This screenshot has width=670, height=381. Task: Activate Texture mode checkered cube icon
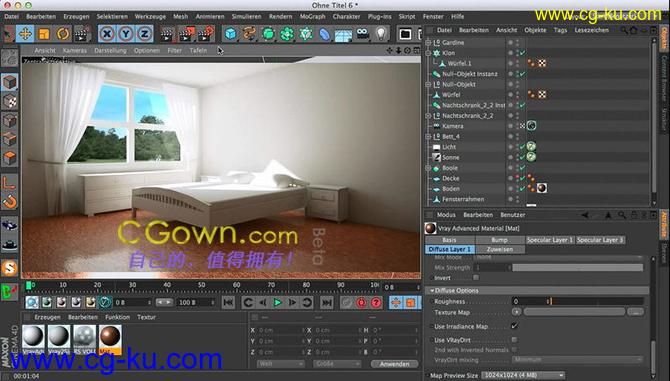9,102
